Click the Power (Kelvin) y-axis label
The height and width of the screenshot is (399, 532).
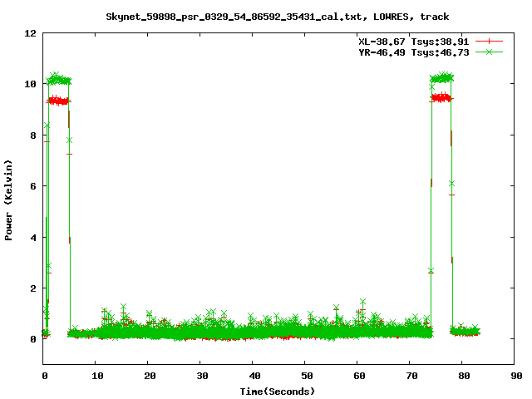pyautogui.click(x=8, y=200)
